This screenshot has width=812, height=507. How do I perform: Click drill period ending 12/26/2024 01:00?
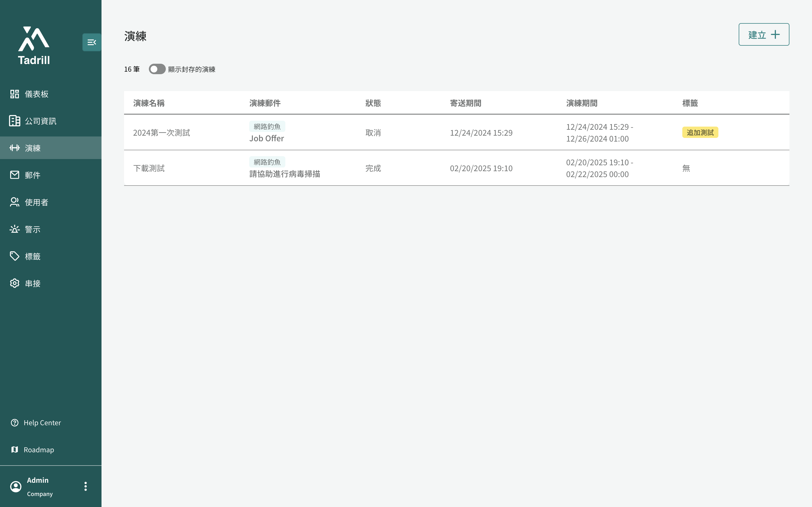click(x=599, y=133)
